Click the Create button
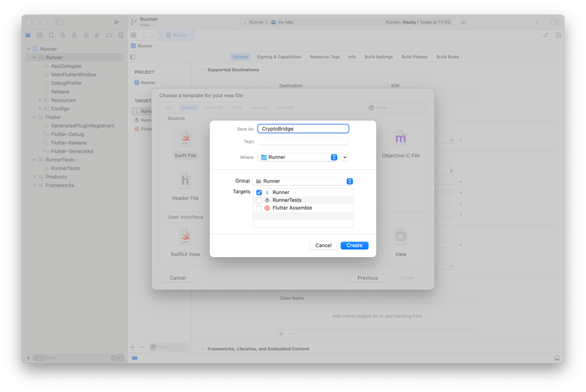 (x=354, y=245)
